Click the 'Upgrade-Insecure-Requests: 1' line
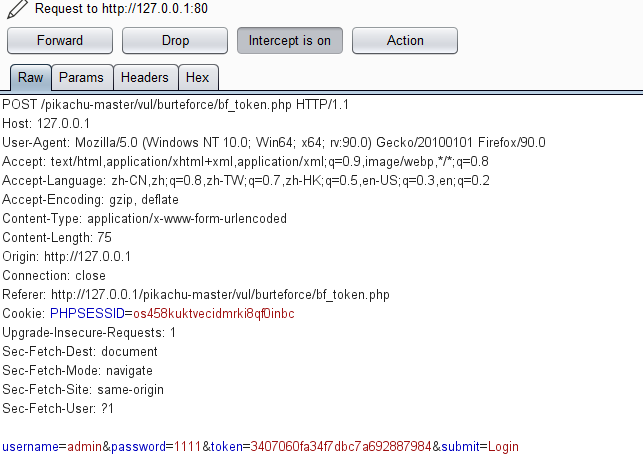This screenshot has height=470, width=643. point(89,333)
